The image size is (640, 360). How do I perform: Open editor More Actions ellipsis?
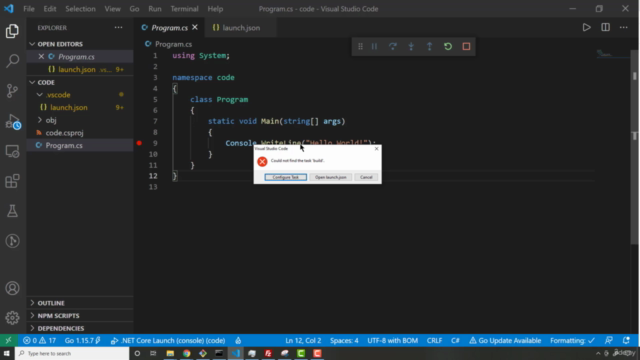click(x=624, y=28)
